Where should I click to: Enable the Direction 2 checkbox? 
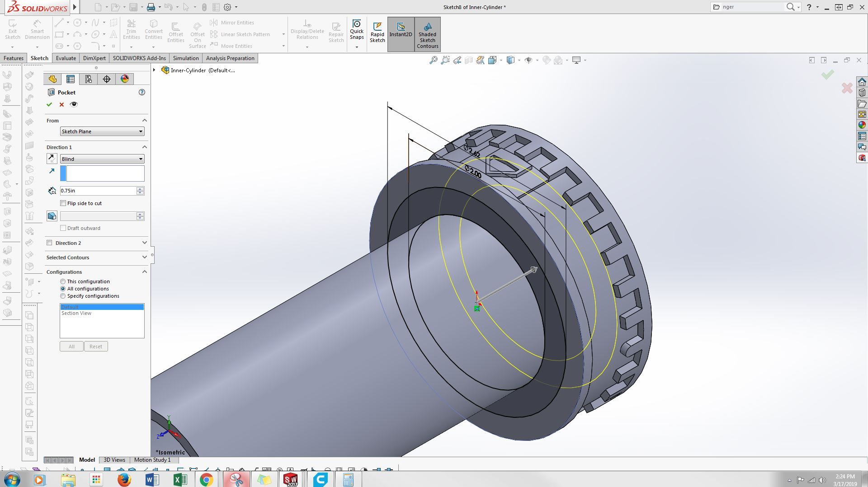tap(49, 243)
